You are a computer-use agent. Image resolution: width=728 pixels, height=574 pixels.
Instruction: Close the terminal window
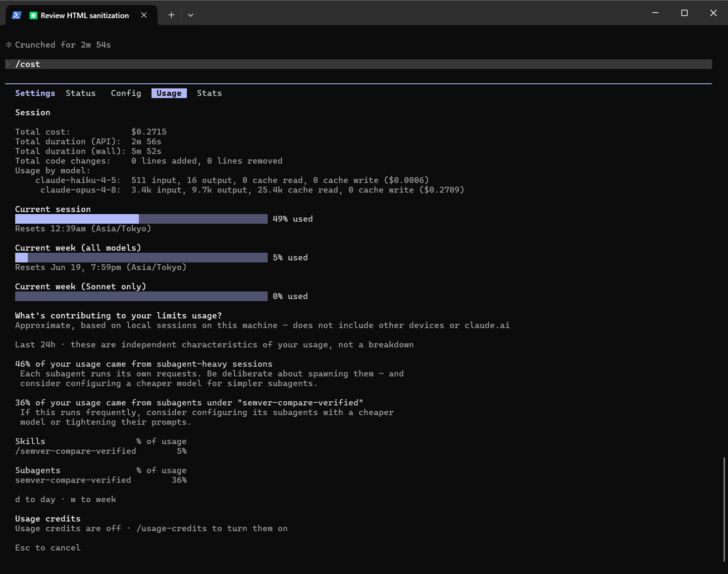click(x=713, y=13)
